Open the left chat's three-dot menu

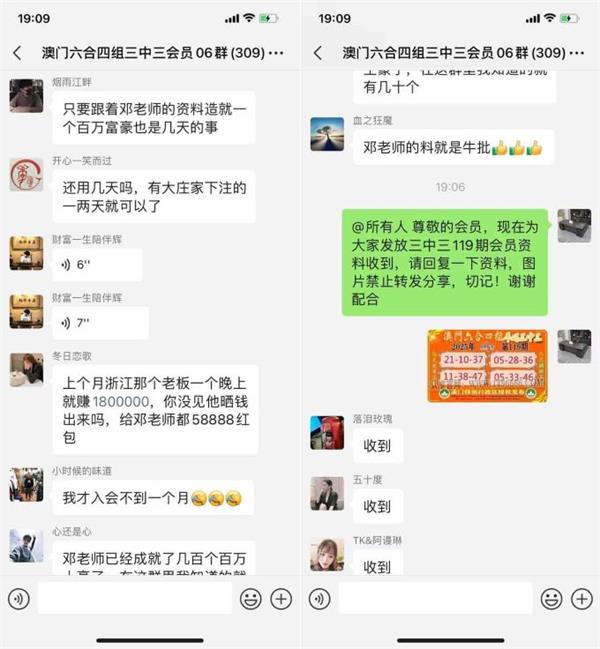pyautogui.click(x=276, y=53)
